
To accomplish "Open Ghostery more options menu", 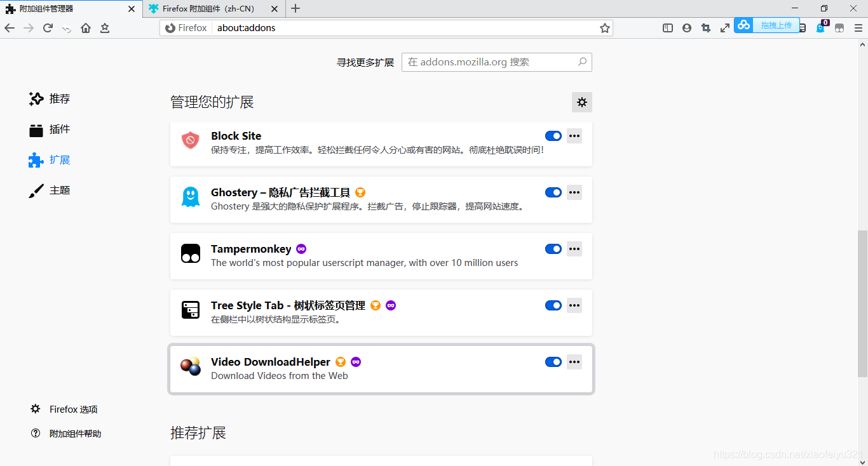I will coord(574,192).
